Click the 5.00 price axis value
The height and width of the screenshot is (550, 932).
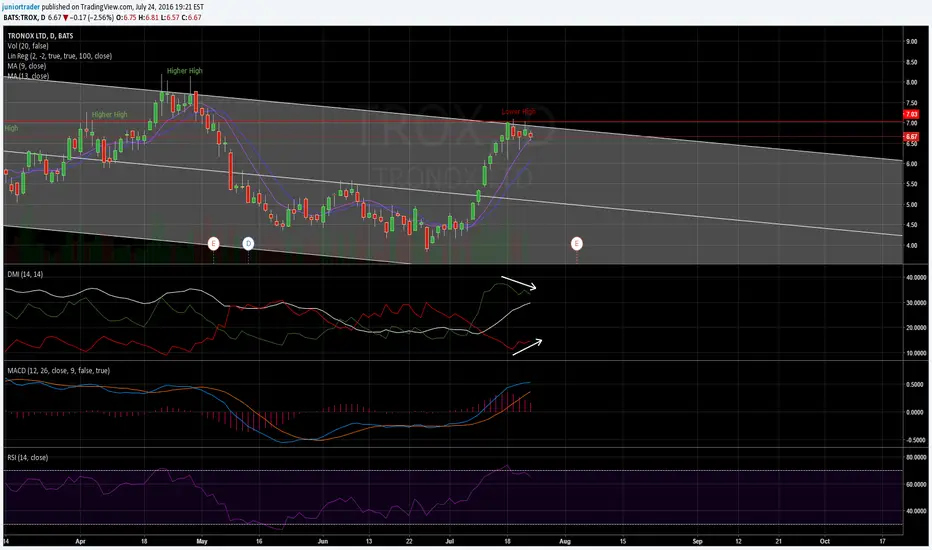tap(911, 205)
